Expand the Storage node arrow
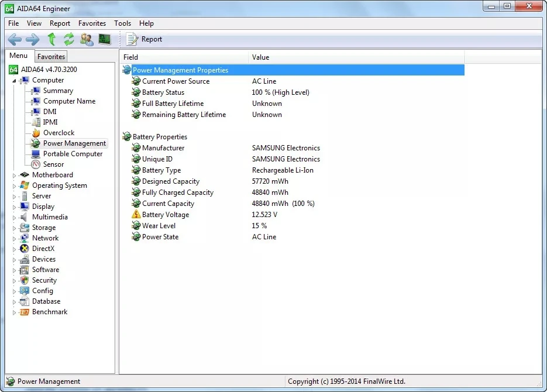The image size is (547, 392). (x=14, y=228)
